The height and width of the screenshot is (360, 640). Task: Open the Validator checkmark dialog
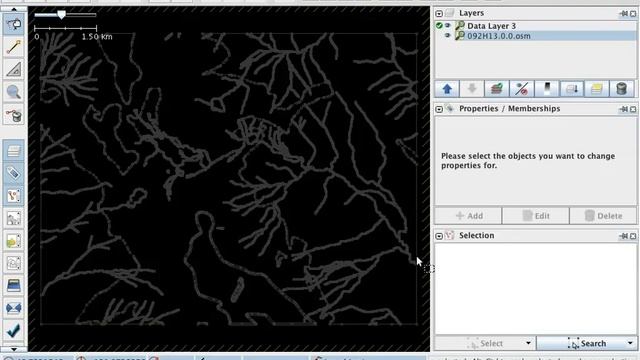tap(14, 330)
